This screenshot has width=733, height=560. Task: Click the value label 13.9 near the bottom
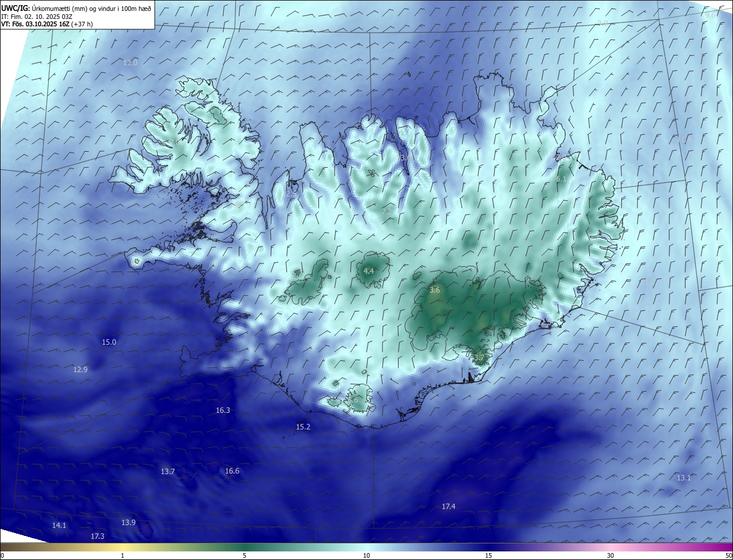pyautogui.click(x=128, y=522)
